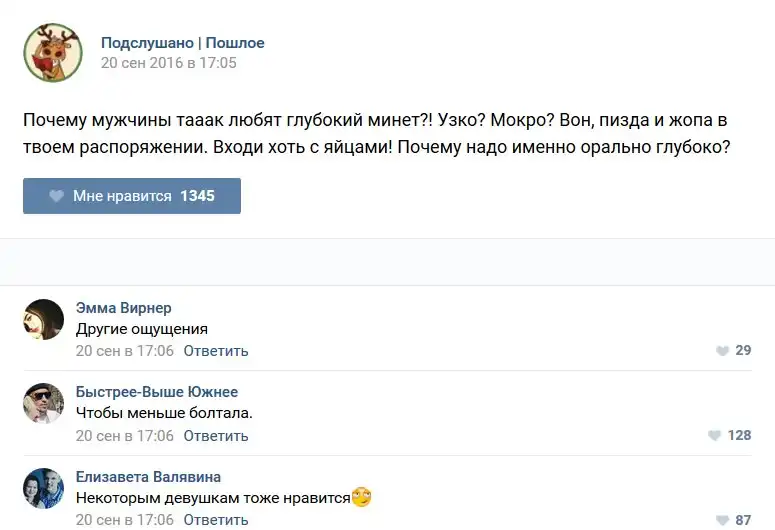Open Быстрее-Выше Южнее's avatar

point(44,403)
